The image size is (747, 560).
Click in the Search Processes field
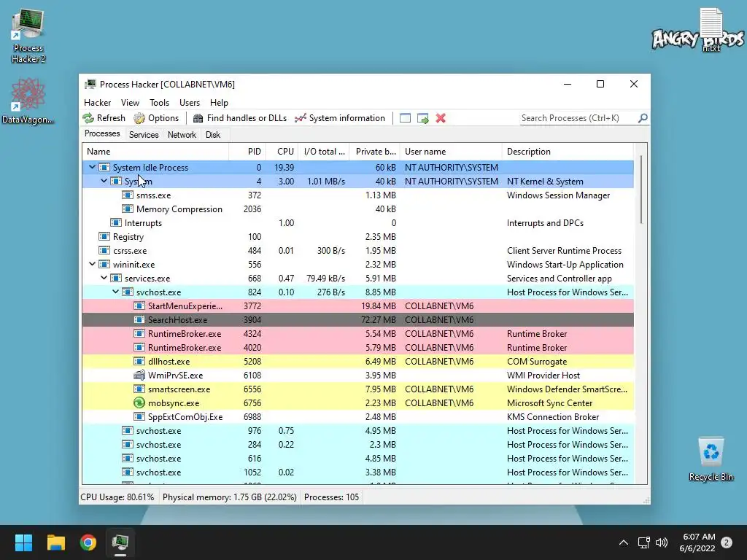(578, 118)
